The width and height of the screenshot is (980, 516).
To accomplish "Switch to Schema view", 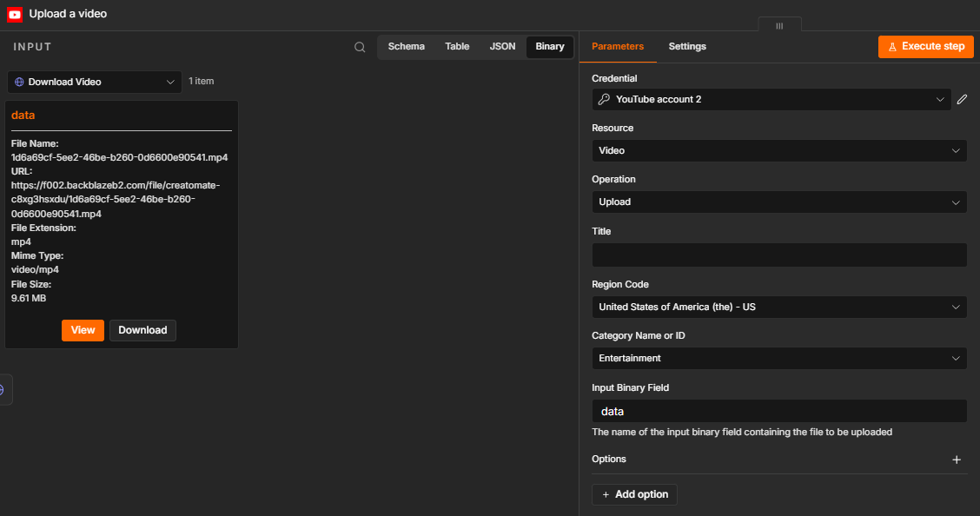I will [407, 47].
